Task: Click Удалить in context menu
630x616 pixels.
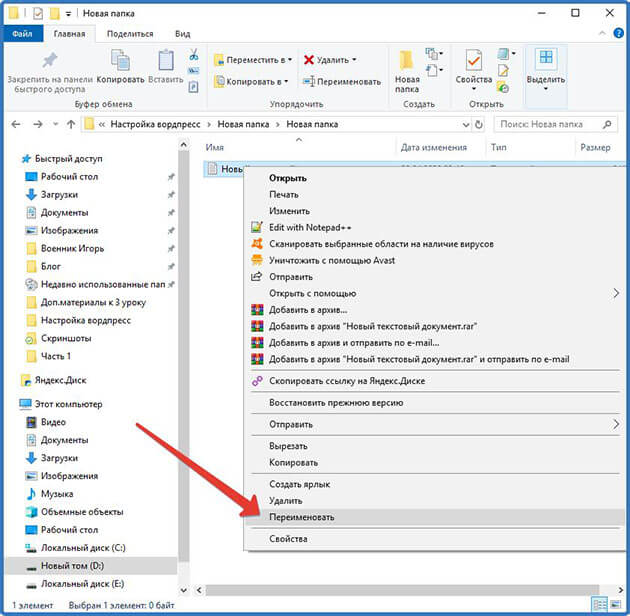Action: pos(435,501)
